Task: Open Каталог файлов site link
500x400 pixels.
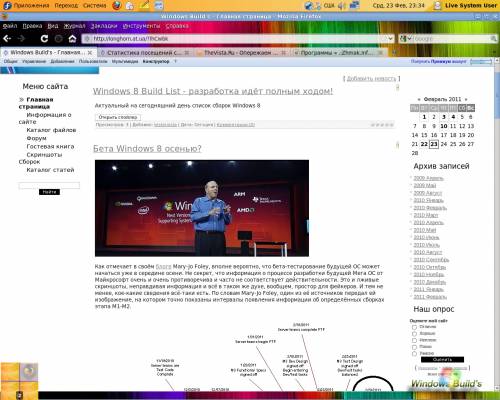Action: click(x=51, y=130)
